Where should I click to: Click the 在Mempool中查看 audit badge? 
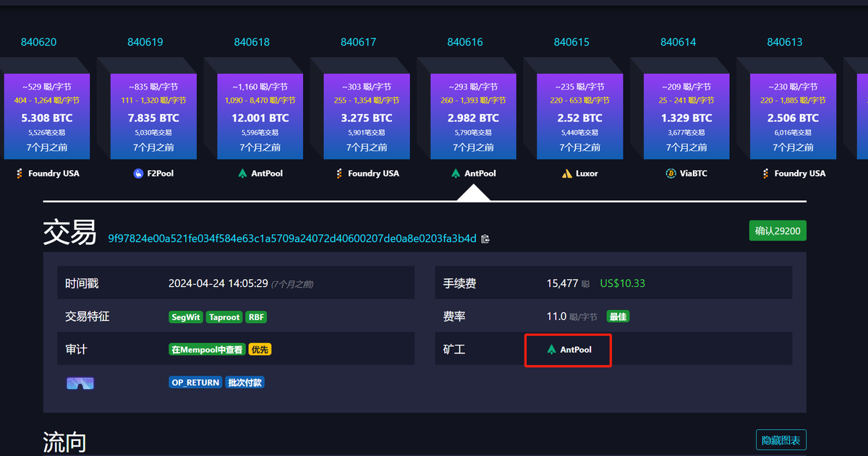(207, 350)
